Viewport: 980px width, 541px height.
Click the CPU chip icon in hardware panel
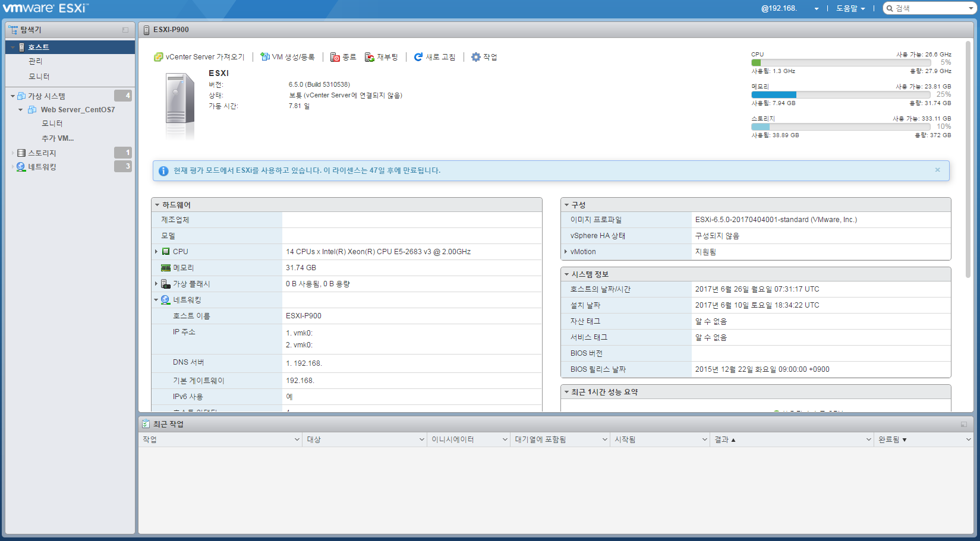point(166,252)
